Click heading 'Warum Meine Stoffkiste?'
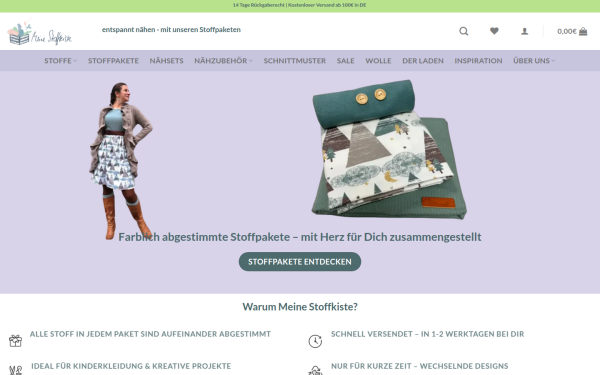 [x=300, y=307]
